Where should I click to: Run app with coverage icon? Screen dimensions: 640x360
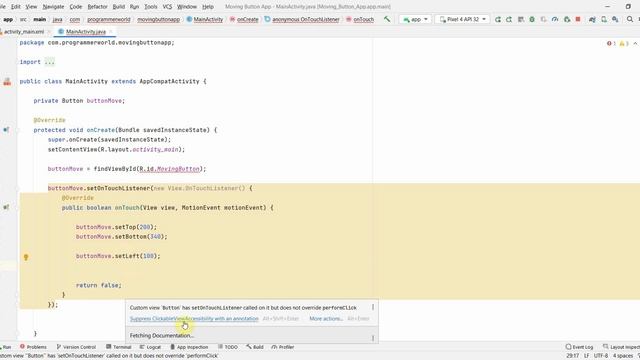(543, 19)
